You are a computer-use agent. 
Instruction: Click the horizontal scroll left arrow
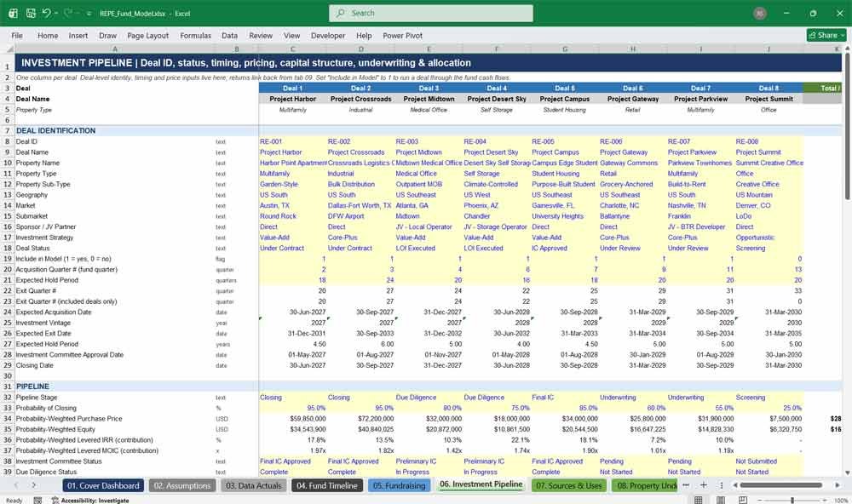(x=735, y=485)
